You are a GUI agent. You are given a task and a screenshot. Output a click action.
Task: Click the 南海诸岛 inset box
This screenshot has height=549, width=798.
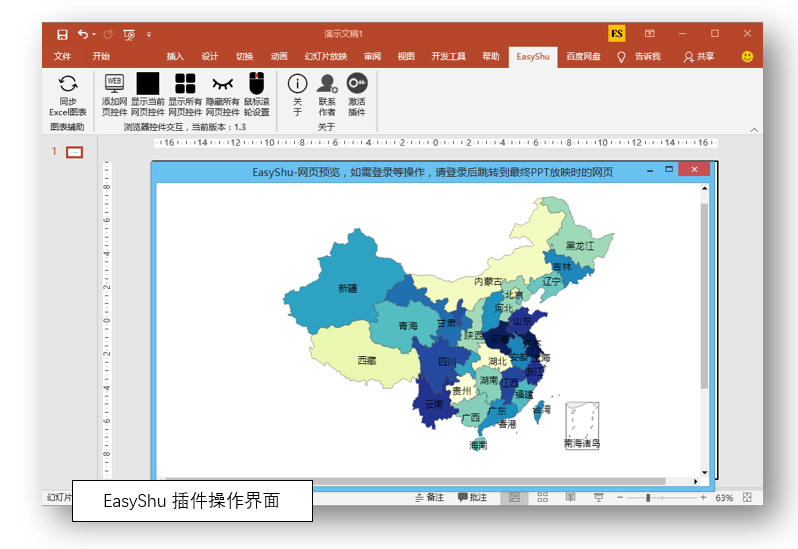pos(582,425)
